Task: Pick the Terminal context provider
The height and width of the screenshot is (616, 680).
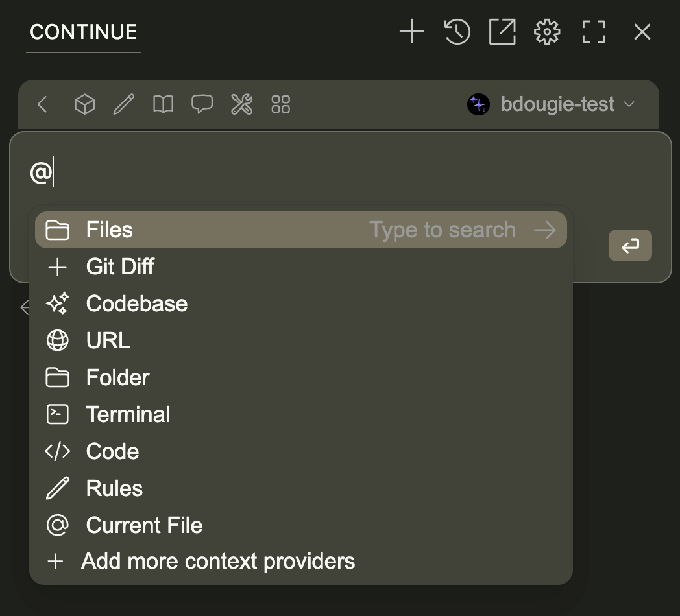Action: tap(128, 414)
